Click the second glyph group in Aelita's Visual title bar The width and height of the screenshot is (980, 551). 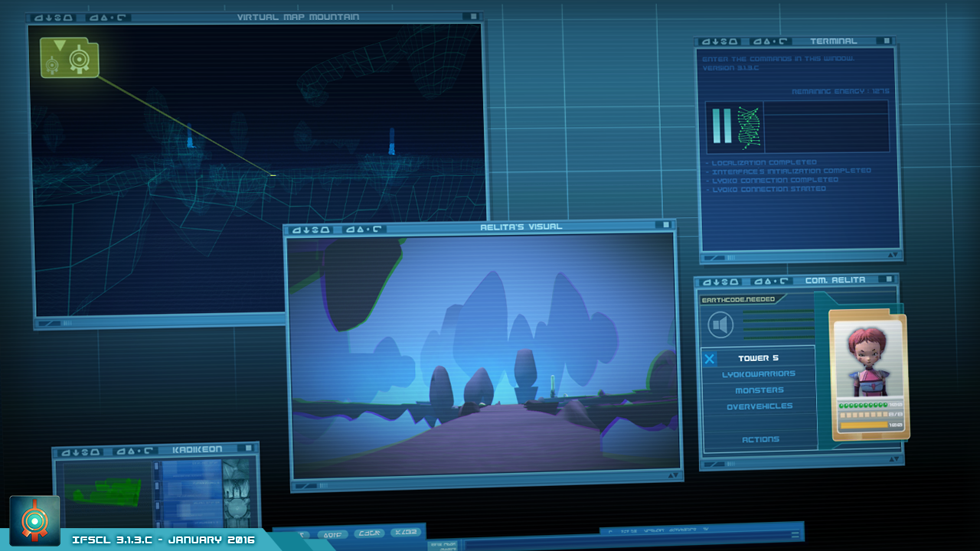(364, 229)
